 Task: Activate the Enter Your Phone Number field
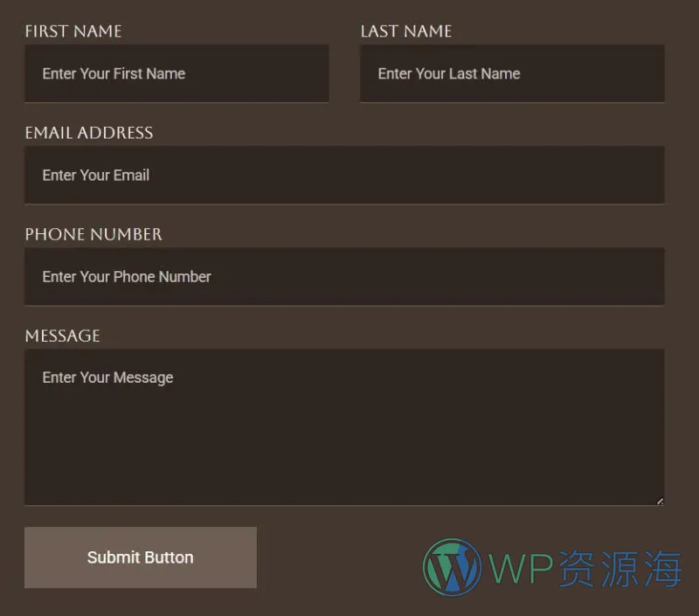pos(344,277)
